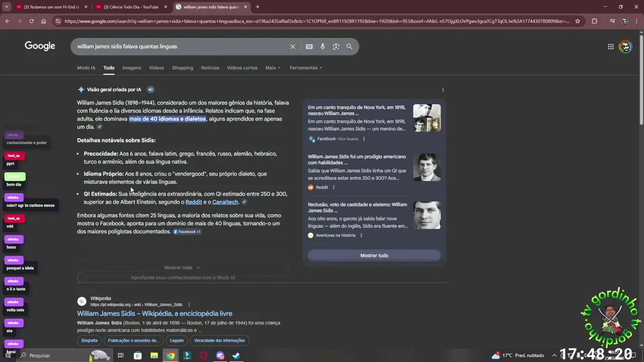The height and width of the screenshot is (362, 644).
Task: Select the Notícias search tab
Action: click(x=210, y=68)
